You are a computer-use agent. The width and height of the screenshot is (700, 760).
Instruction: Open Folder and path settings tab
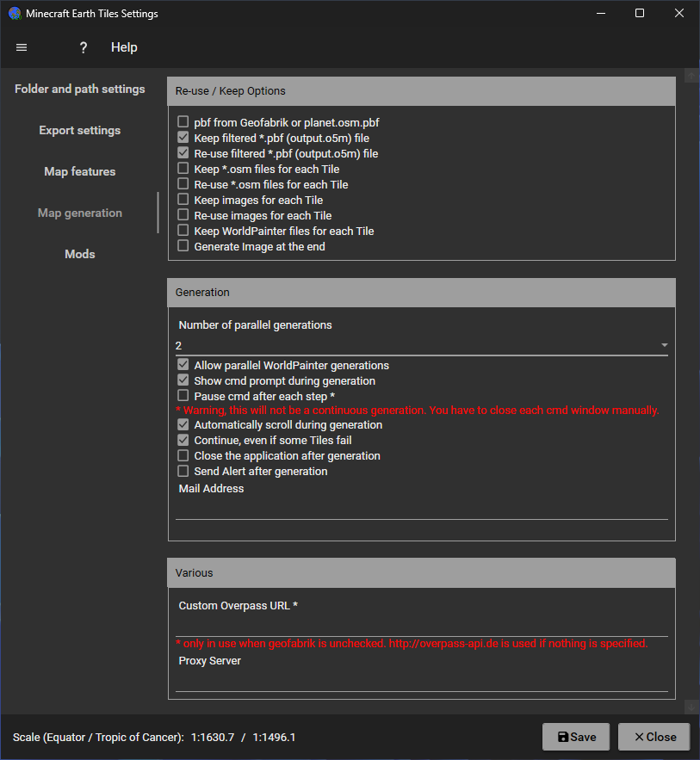coord(80,90)
